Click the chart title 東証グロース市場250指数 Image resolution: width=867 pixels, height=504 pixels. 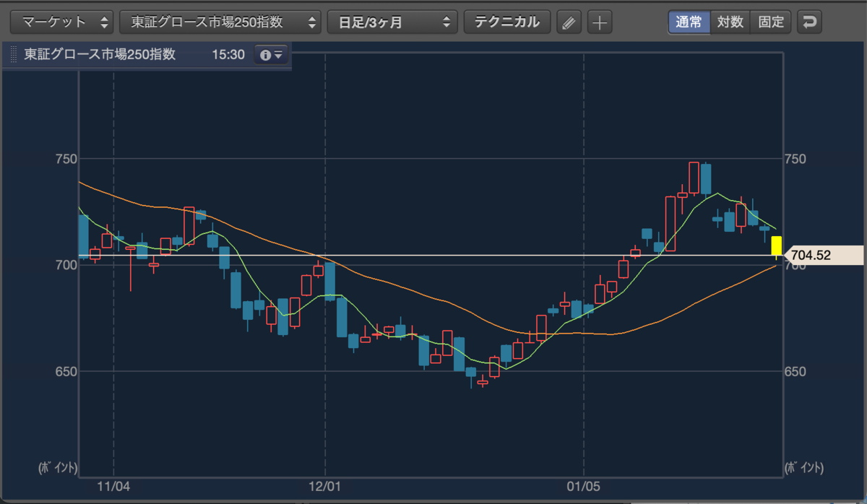100,55
